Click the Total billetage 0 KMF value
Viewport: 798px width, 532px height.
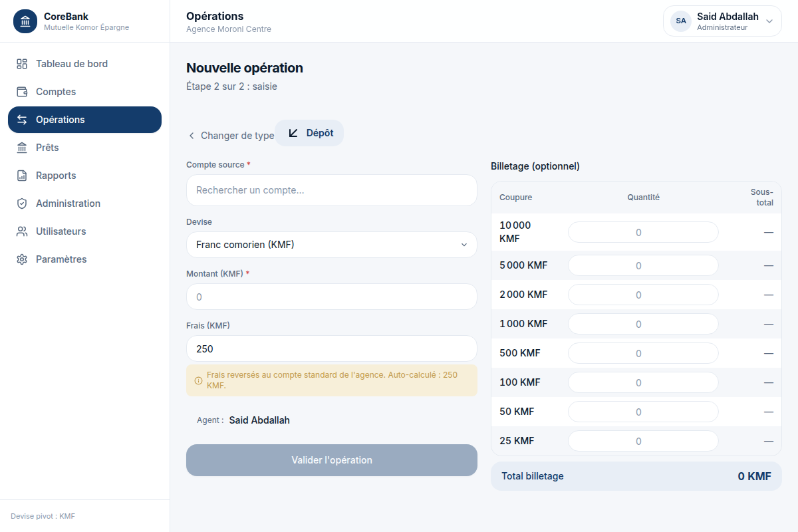(754, 476)
